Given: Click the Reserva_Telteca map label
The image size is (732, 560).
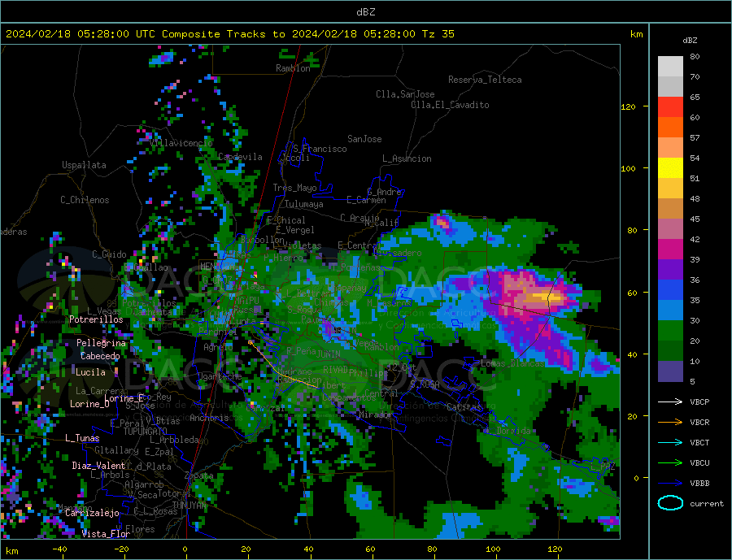Looking at the screenshot, I should coord(485,80).
